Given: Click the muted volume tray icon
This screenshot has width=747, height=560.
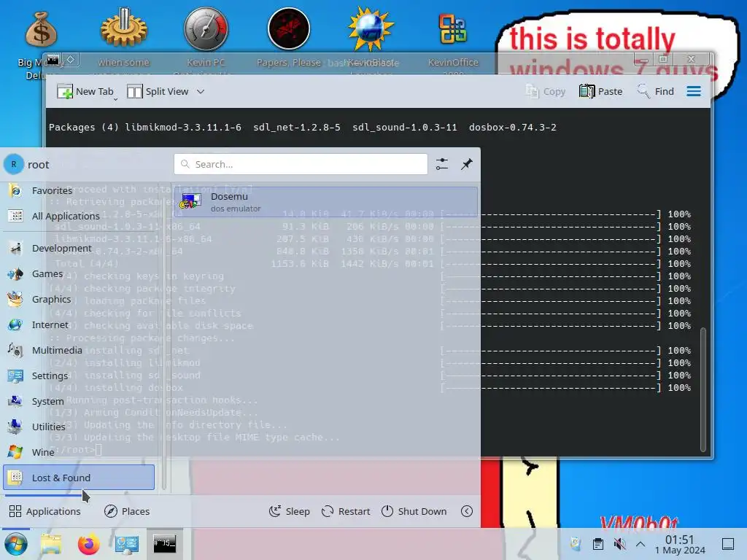Looking at the screenshot, I should [619, 544].
